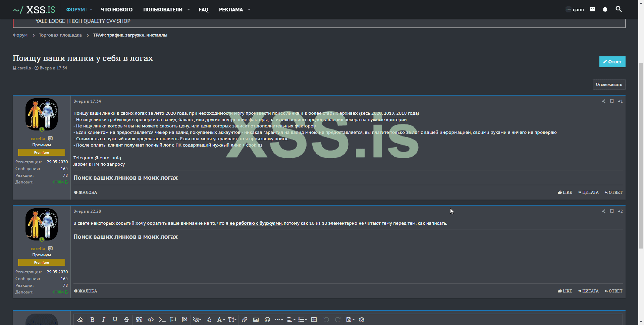Toggle bold formatting in the reply editor

tap(92, 320)
